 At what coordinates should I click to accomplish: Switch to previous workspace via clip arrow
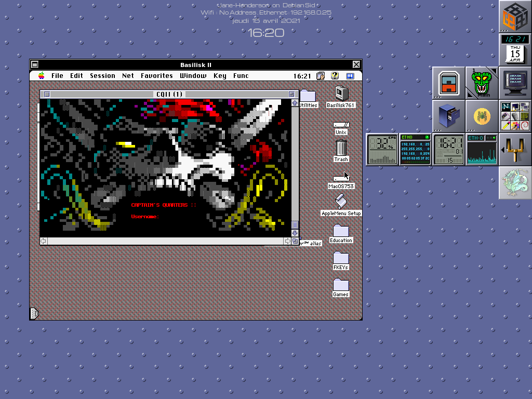pos(470,95)
